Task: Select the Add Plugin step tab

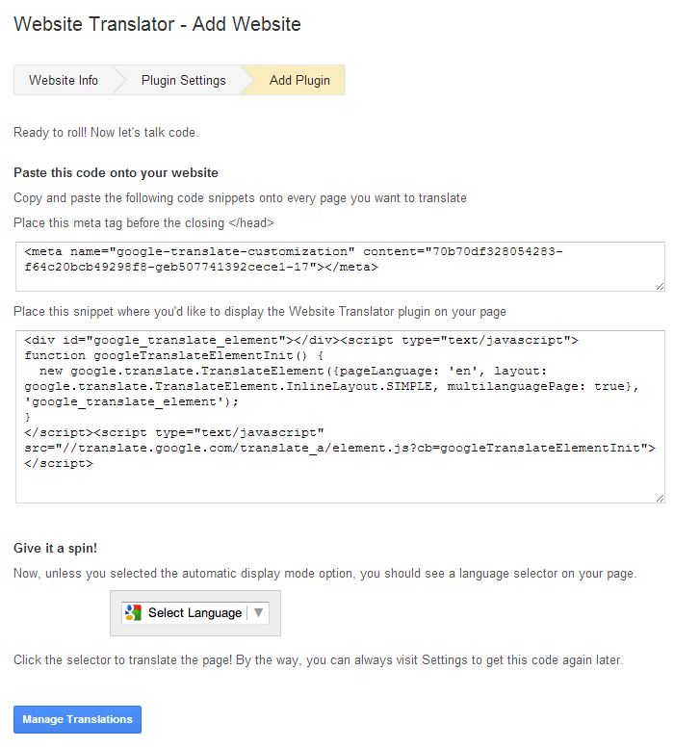Action: click(x=299, y=80)
